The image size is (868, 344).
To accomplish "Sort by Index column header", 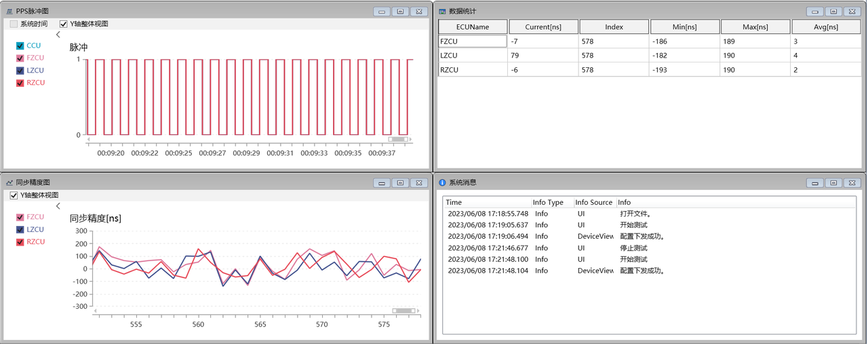I will pos(614,26).
